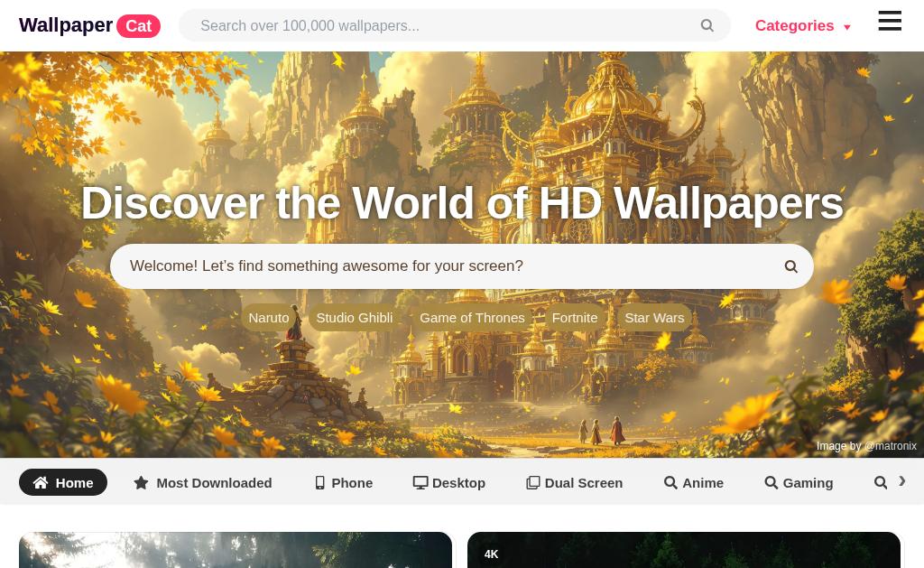Click the Phone device icon

tap(319, 482)
